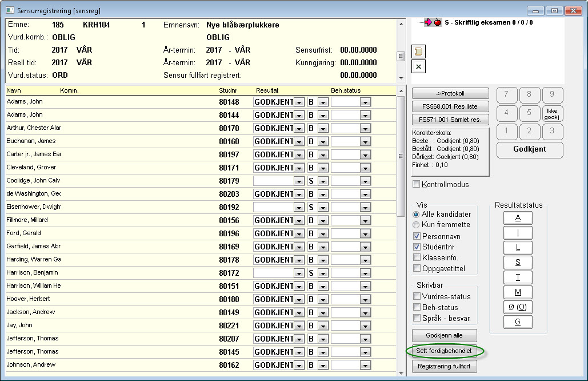The image size is (588, 381).
Task: Check the Beh-status checkbox under Skrivbar
Action: point(417,307)
